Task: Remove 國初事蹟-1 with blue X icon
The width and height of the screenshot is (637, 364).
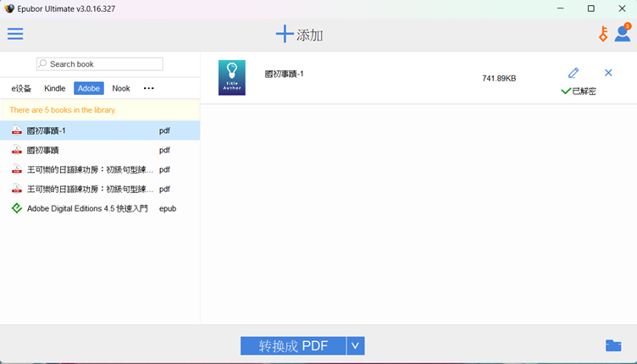Action: [608, 73]
